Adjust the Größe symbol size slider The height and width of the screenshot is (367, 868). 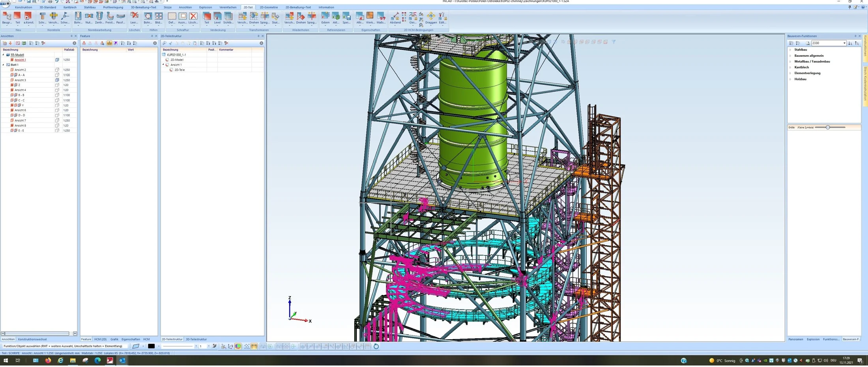(828, 127)
